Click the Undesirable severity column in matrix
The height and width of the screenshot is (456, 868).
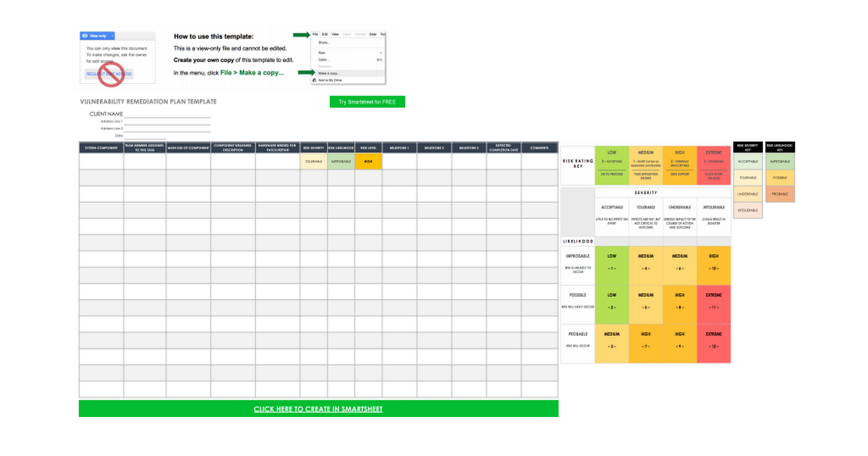pyautogui.click(x=680, y=216)
